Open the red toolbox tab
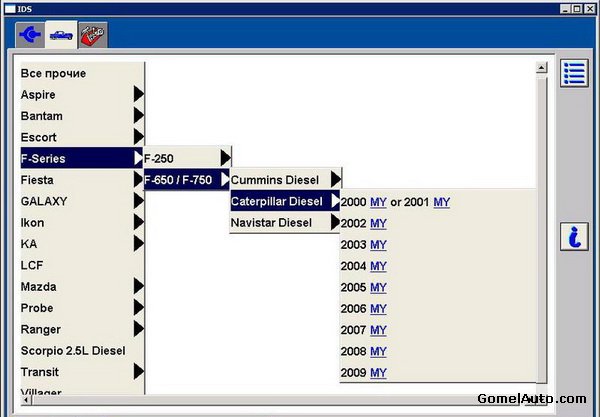Screen dimensions: 600x417 (x=93, y=35)
